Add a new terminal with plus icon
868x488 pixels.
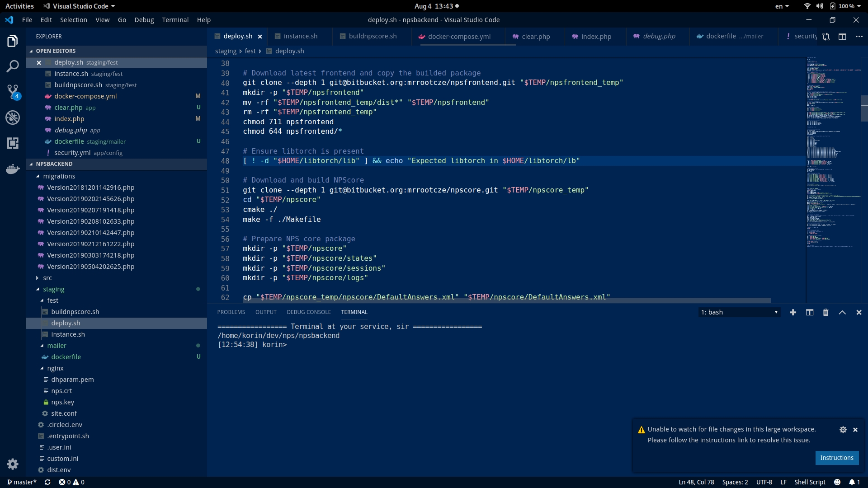pos(793,312)
